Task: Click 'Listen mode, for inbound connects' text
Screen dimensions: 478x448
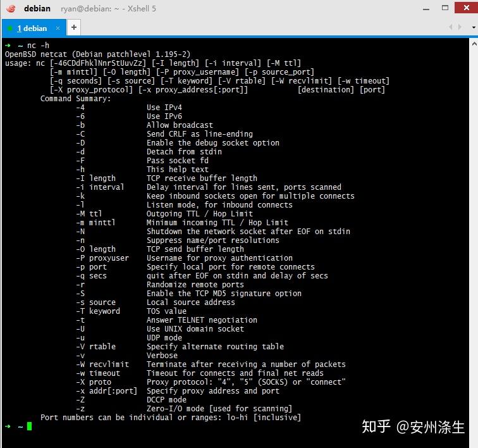Action: click(219, 205)
